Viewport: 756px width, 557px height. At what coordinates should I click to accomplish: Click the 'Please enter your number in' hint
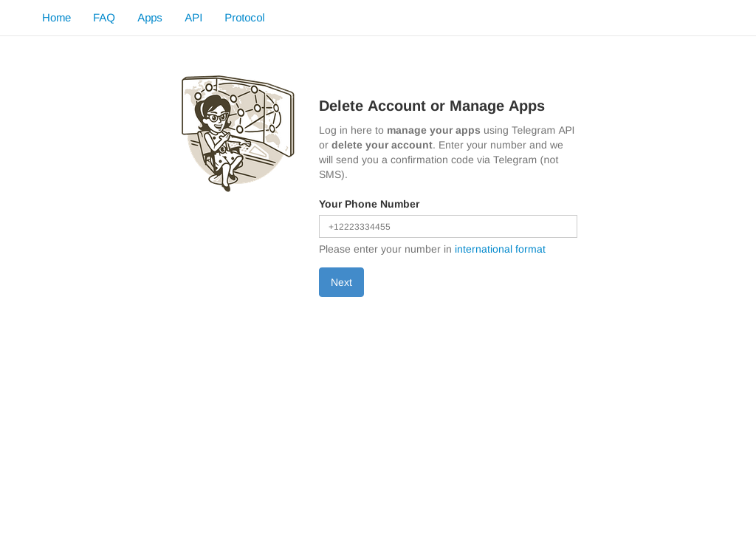click(x=385, y=249)
